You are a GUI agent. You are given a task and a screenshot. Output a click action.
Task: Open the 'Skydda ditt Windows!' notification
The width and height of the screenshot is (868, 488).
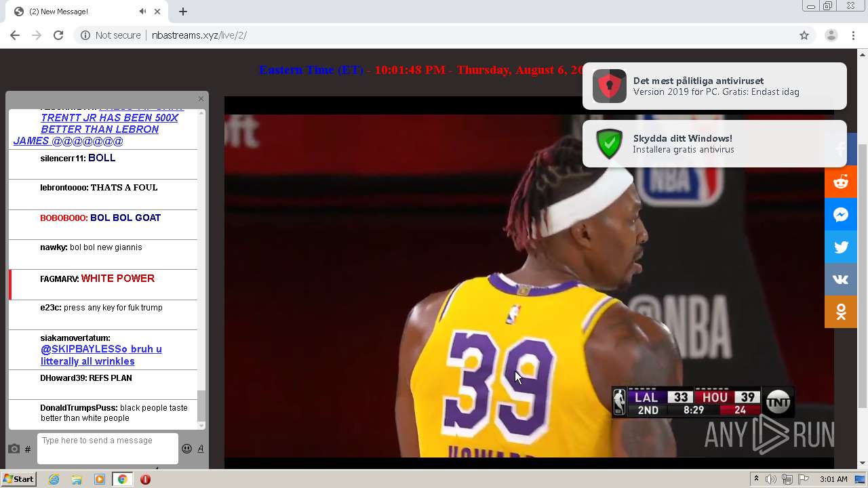(715, 144)
